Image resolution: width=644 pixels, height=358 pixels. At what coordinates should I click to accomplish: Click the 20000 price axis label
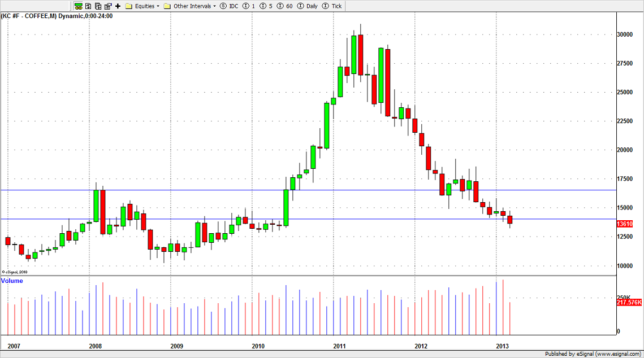625,150
